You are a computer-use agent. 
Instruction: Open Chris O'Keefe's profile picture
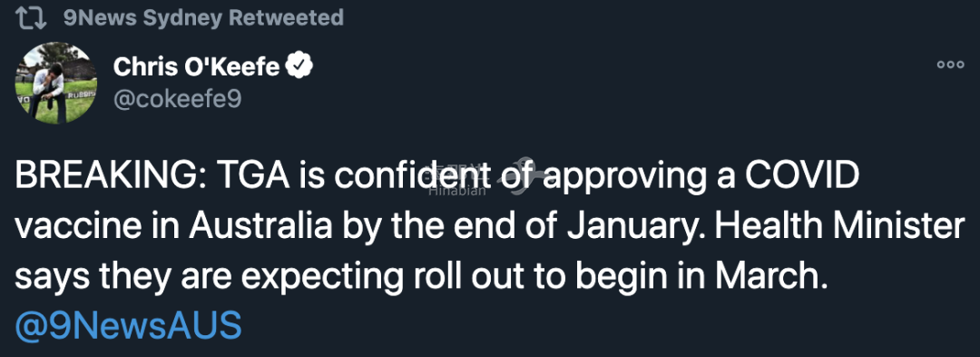pos(55,83)
